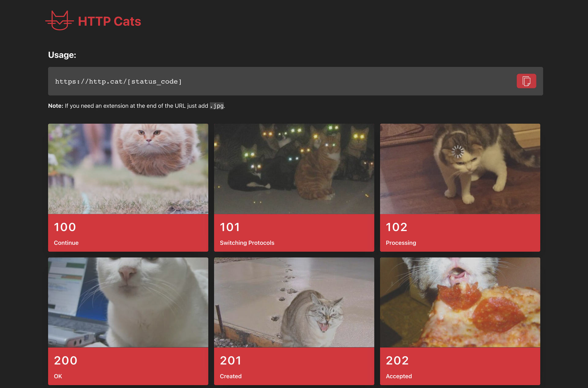The image size is (588, 388).
Task: Click the Created label under 201
Action: point(231,376)
